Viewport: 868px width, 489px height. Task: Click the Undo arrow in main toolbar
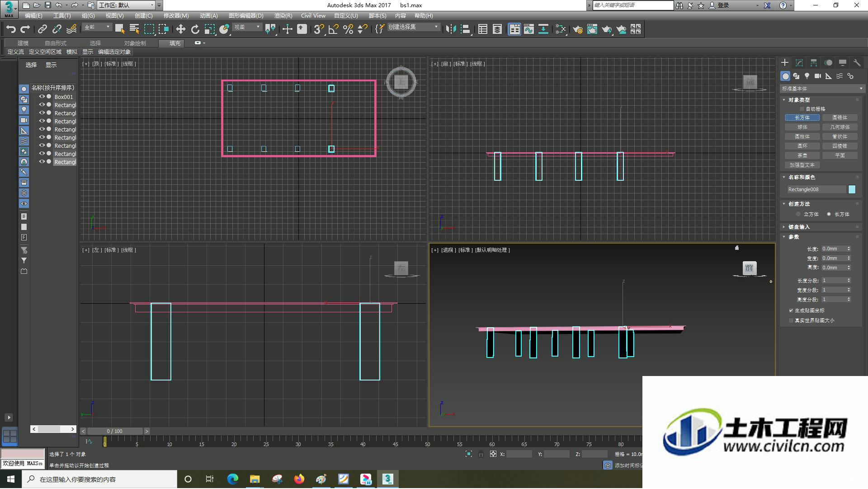click(11, 29)
